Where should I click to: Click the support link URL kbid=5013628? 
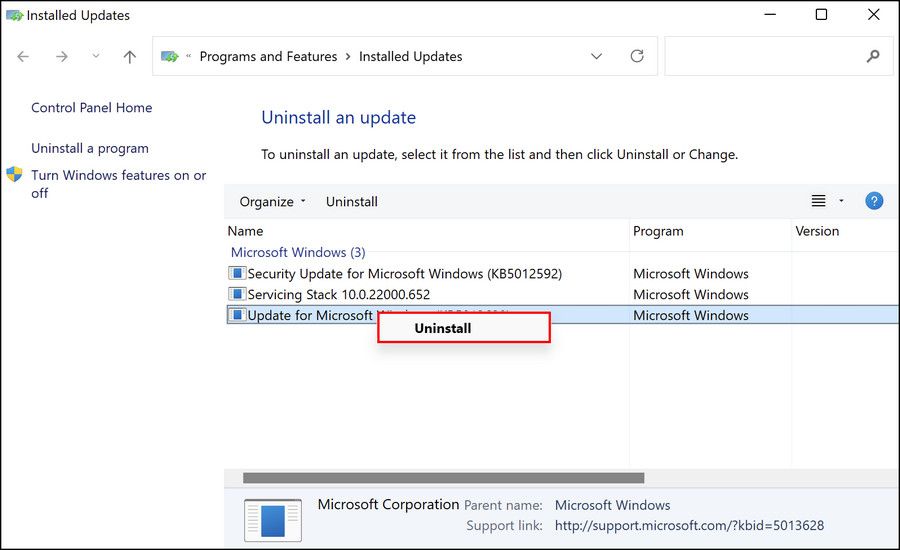689,526
